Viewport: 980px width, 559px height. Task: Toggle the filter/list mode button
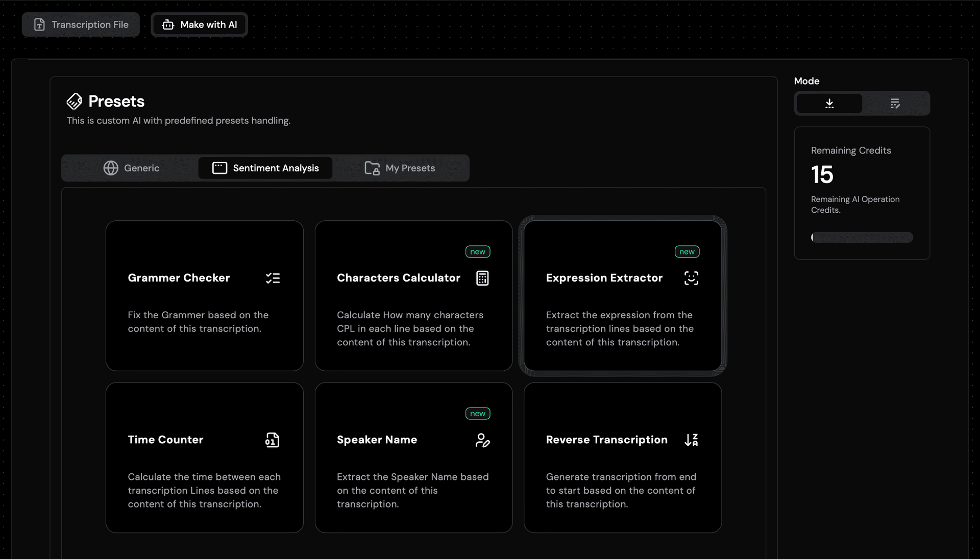tap(895, 103)
